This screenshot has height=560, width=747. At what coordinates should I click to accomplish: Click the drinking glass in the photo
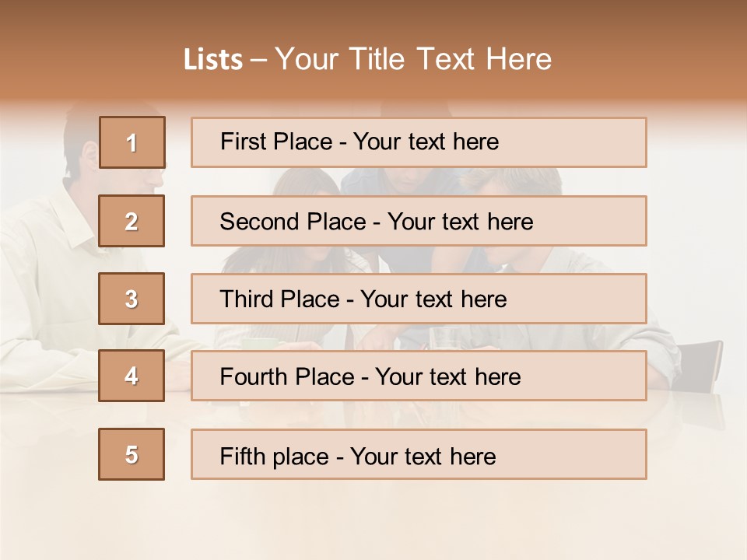coord(446,338)
